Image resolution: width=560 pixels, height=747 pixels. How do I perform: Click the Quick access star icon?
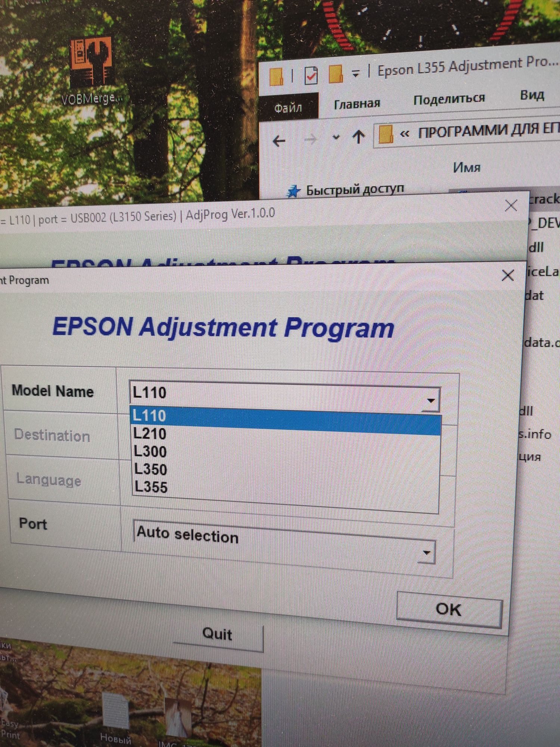tap(293, 191)
